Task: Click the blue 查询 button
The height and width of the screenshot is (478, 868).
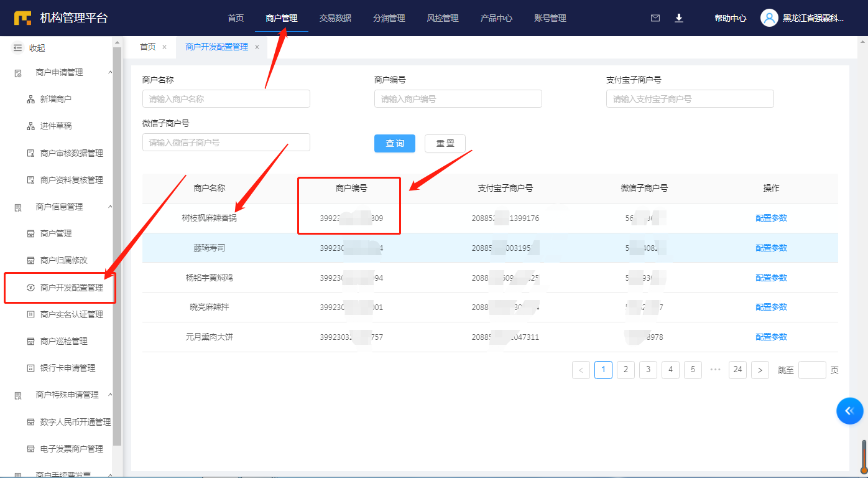Action: [394, 143]
